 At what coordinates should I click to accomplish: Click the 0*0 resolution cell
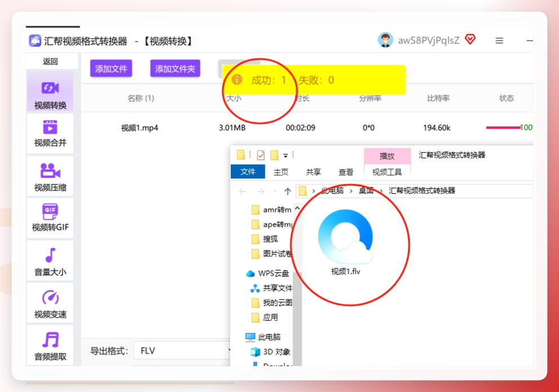coord(369,128)
